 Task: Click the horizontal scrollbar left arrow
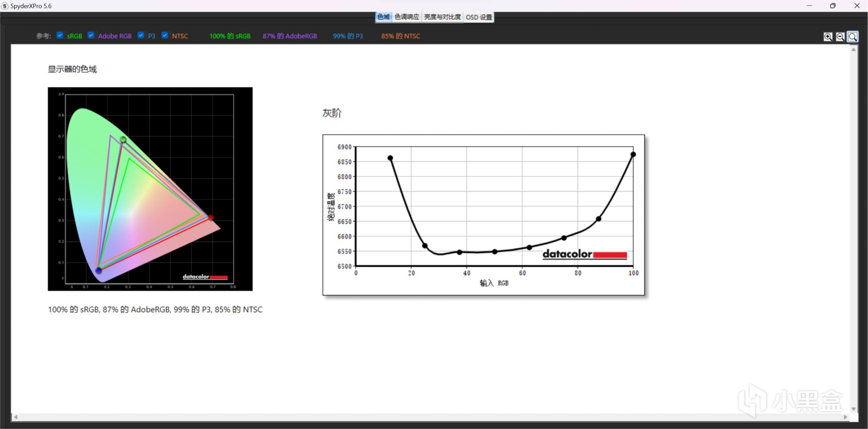point(16,417)
